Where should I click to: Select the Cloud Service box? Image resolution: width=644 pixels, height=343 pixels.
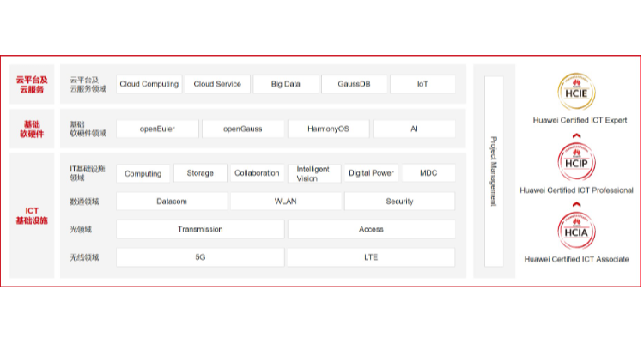pos(217,84)
